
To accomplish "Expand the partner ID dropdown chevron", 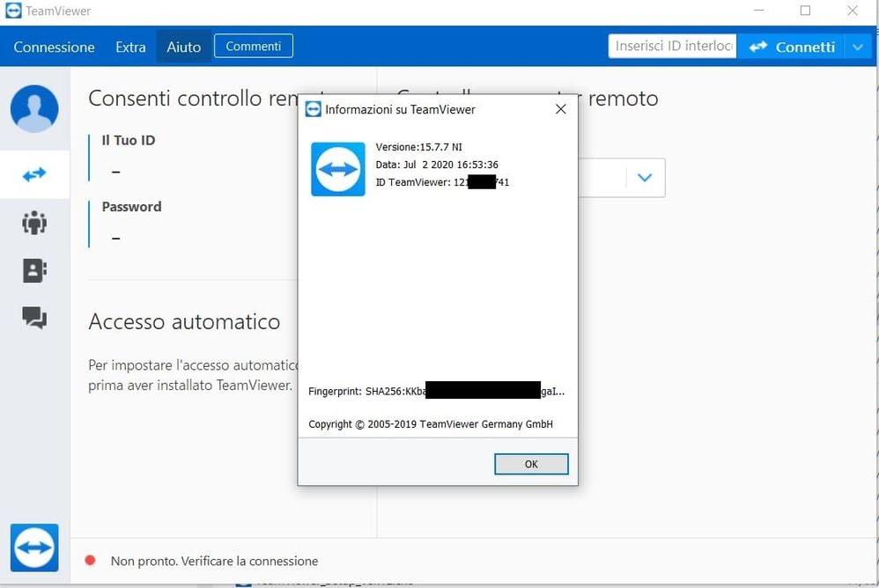I will 645,178.
